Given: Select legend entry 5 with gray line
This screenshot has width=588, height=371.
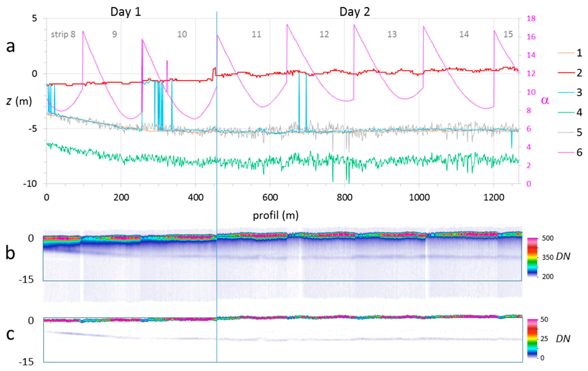Looking at the screenshot, I should (570, 133).
